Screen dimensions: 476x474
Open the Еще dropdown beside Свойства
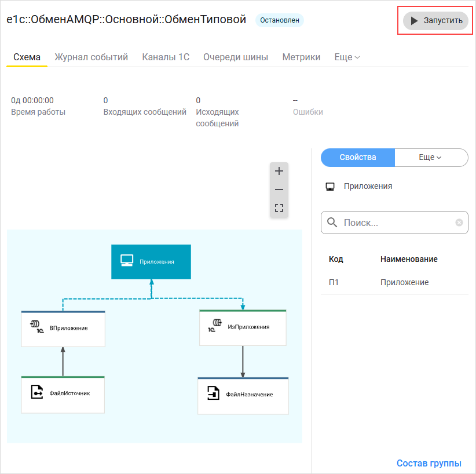coord(431,158)
